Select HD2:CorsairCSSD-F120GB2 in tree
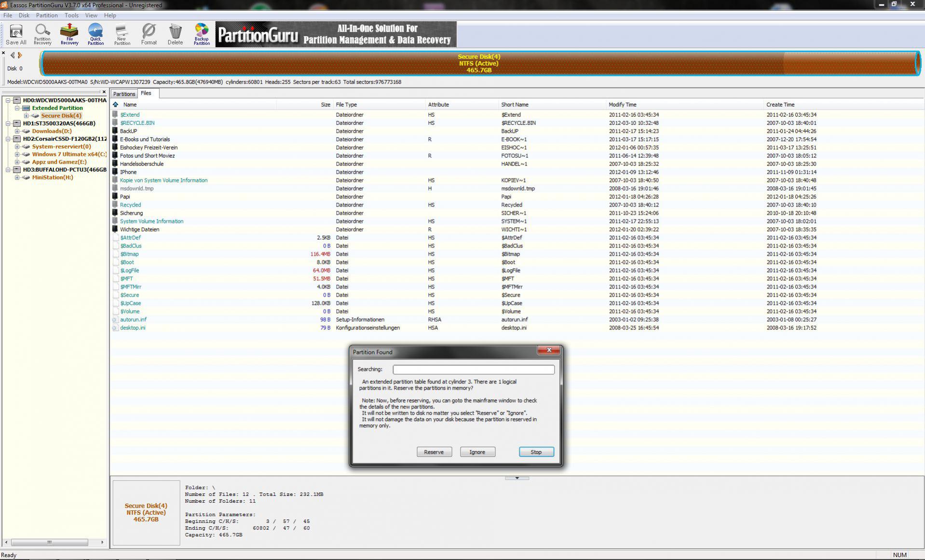 click(x=65, y=139)
